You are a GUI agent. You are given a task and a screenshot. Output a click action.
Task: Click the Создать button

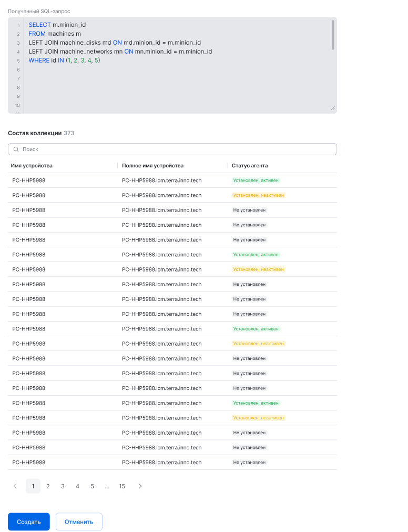point(29,522)
